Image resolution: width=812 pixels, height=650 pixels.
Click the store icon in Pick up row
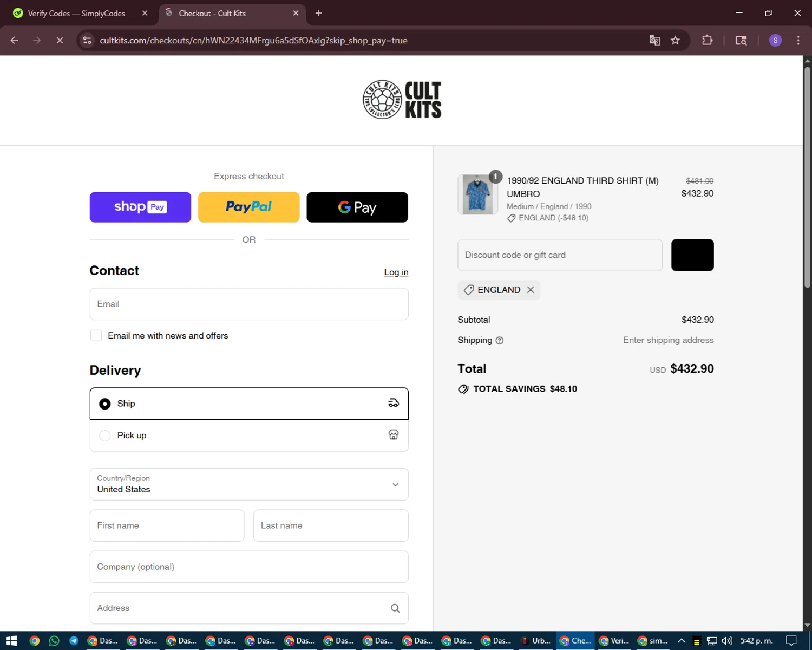pos(394,434)
